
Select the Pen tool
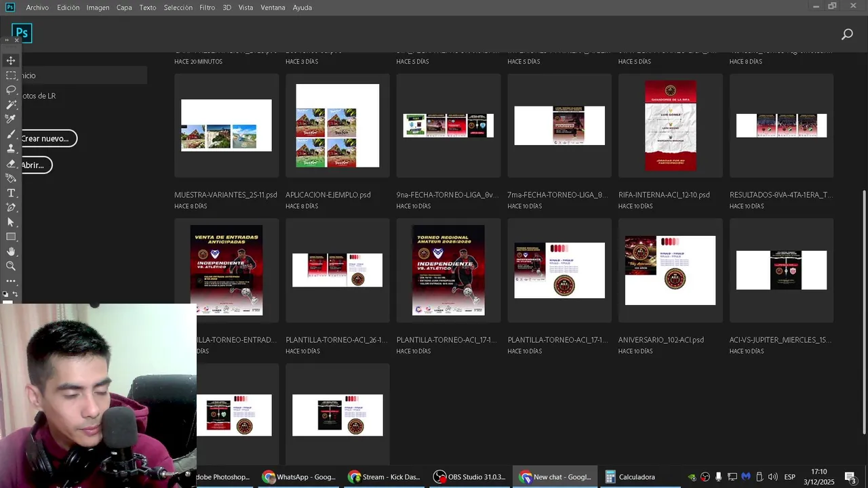pos(11,207)
